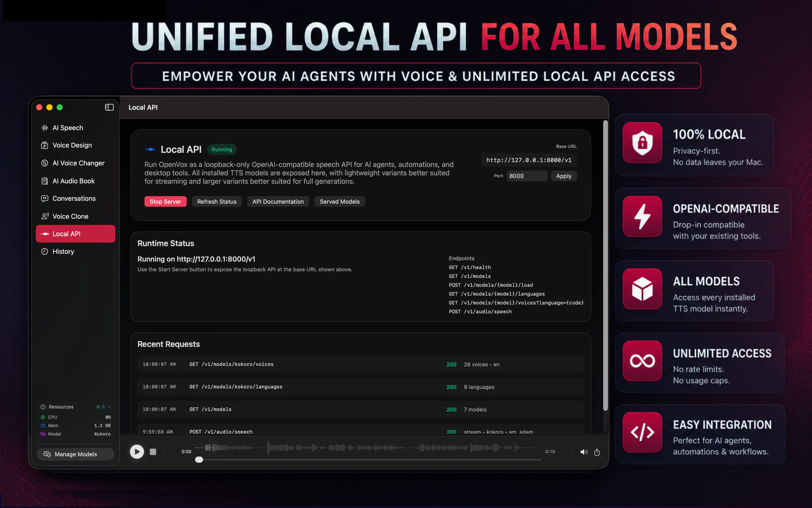Click the History clock icon
The height and width of the screenshot is (508, 812).
tap(45, 251)
